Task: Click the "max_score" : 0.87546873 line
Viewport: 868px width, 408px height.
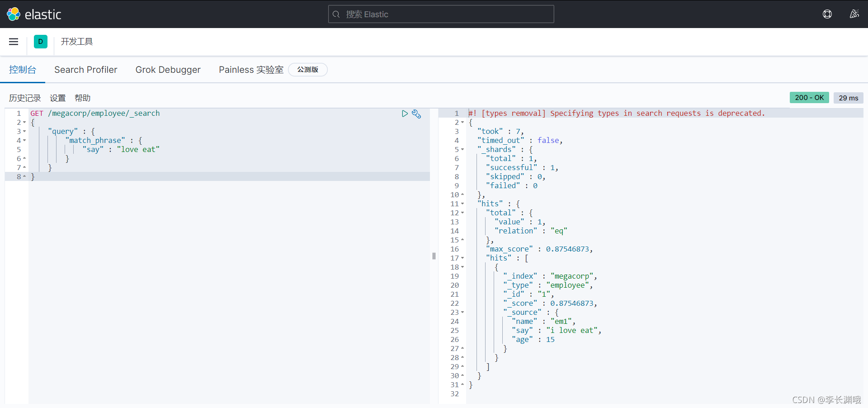Action: [539, 249]
